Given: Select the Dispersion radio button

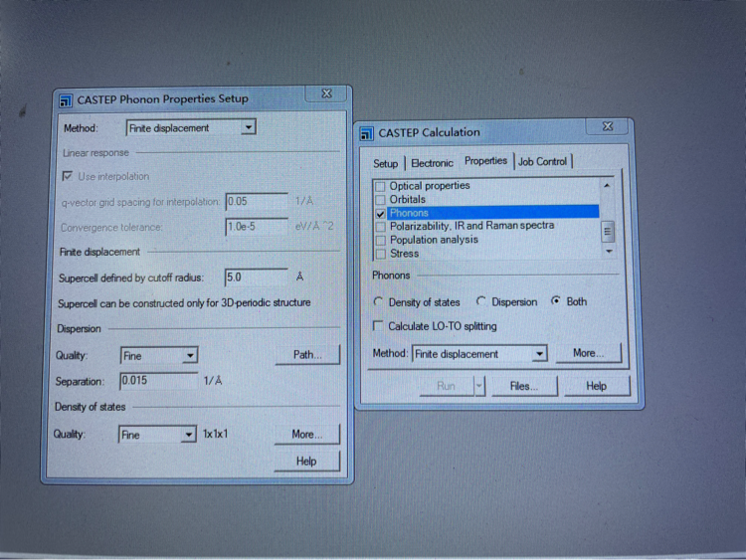Looking at the screenshot, I should pos(481,301).
